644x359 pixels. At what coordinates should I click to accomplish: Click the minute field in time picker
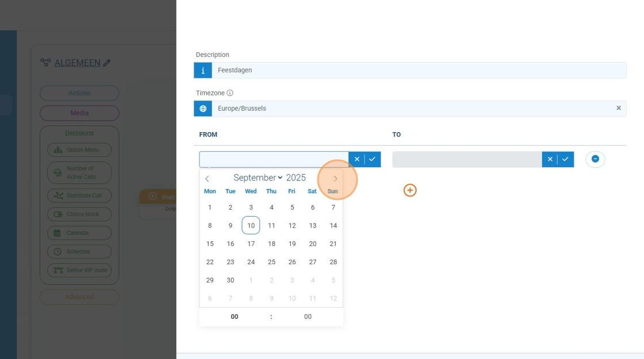pyautogui.click(x=308, y=317)
